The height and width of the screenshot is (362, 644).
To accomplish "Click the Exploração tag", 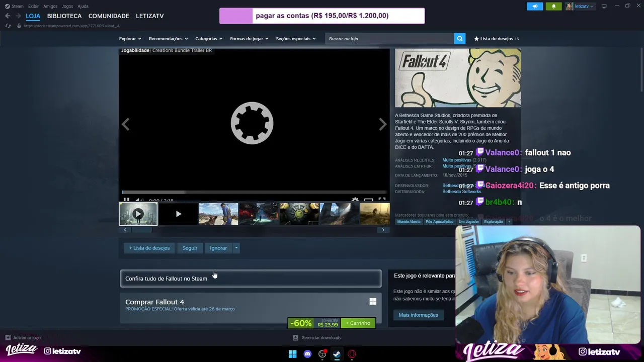I will [493, 222].
